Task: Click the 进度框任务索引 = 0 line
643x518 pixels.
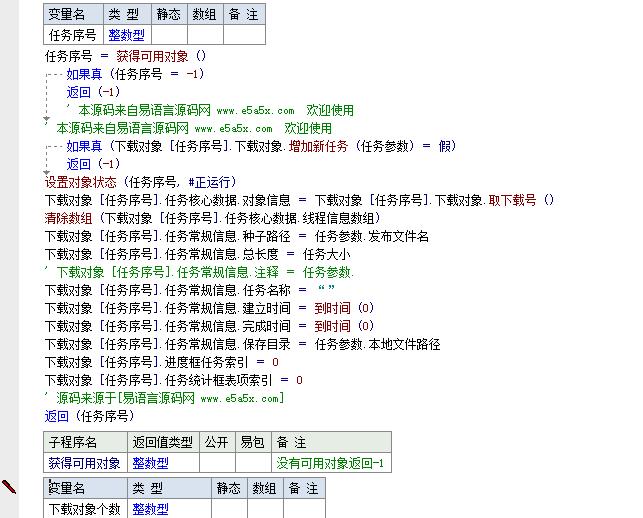Action: (162, 362)
